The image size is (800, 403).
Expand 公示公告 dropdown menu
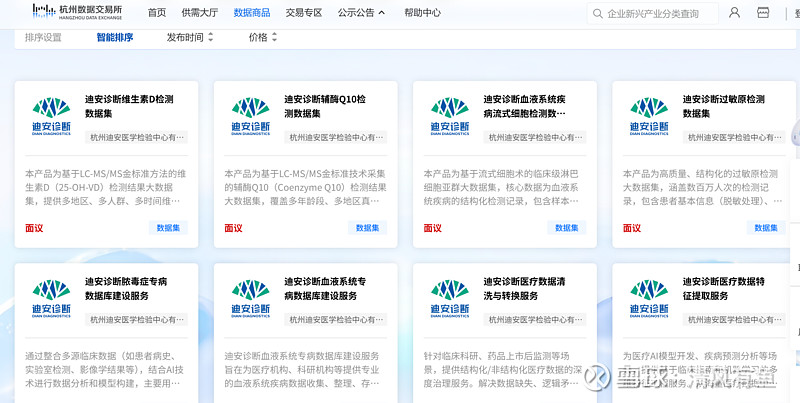[x=361, y=13]
